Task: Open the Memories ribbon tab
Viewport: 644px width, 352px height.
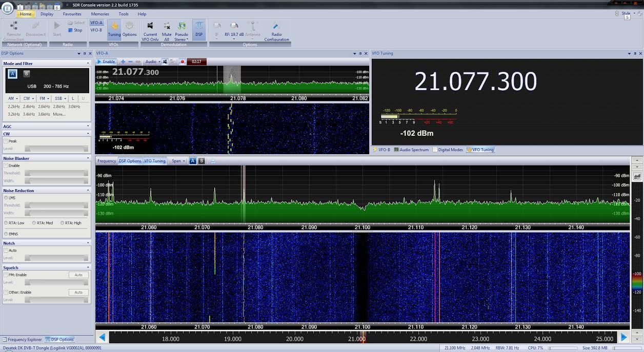Action: 100,14
